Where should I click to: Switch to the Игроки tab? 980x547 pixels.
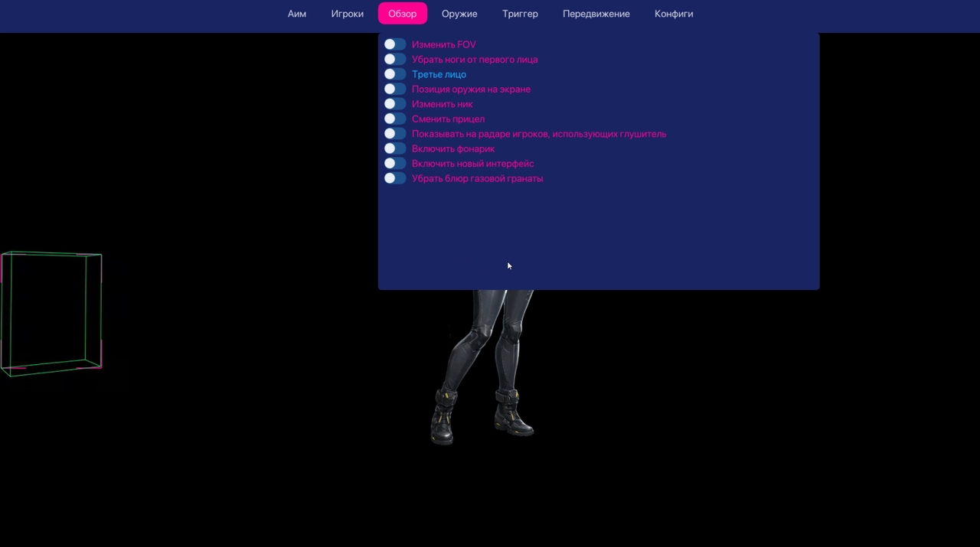[347, 14]
